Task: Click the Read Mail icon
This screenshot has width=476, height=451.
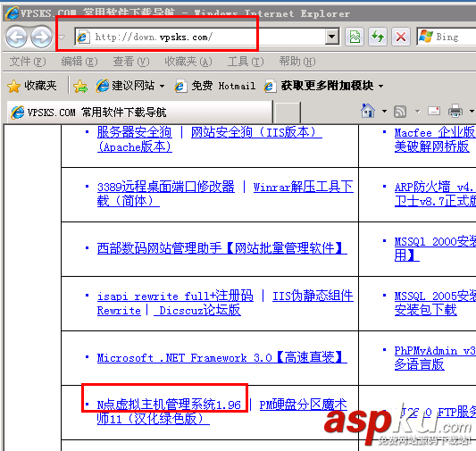Action: [x=434, y=111]
